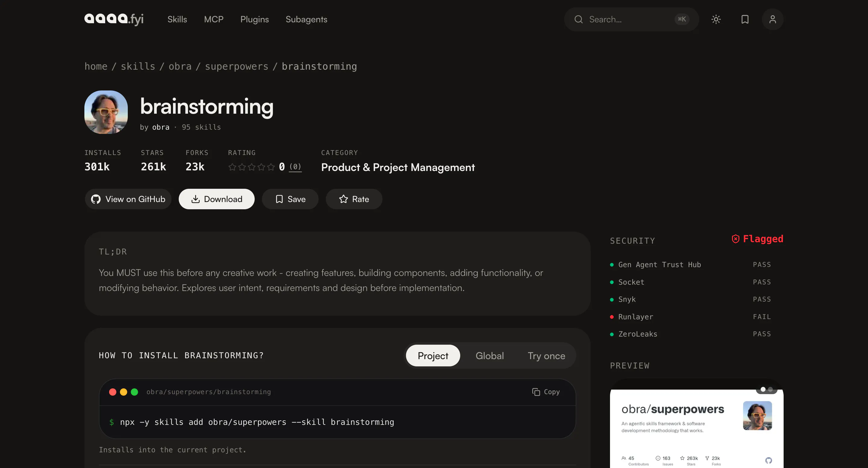Open saved bookmarks icon in header
868x468 pixels.
tap(745, 19)
